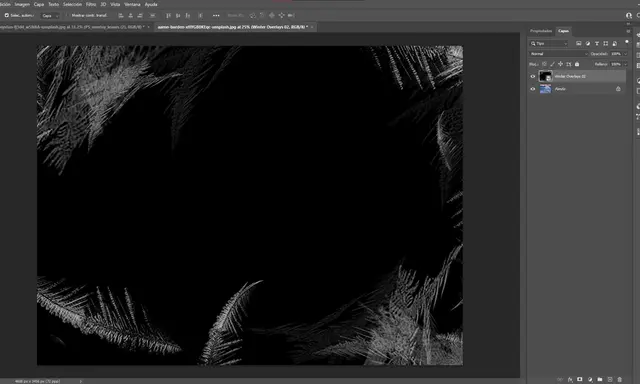Screen dimensions: 640x384
Task: Open Capa auto-select dropdown
Action: (50, 16)
